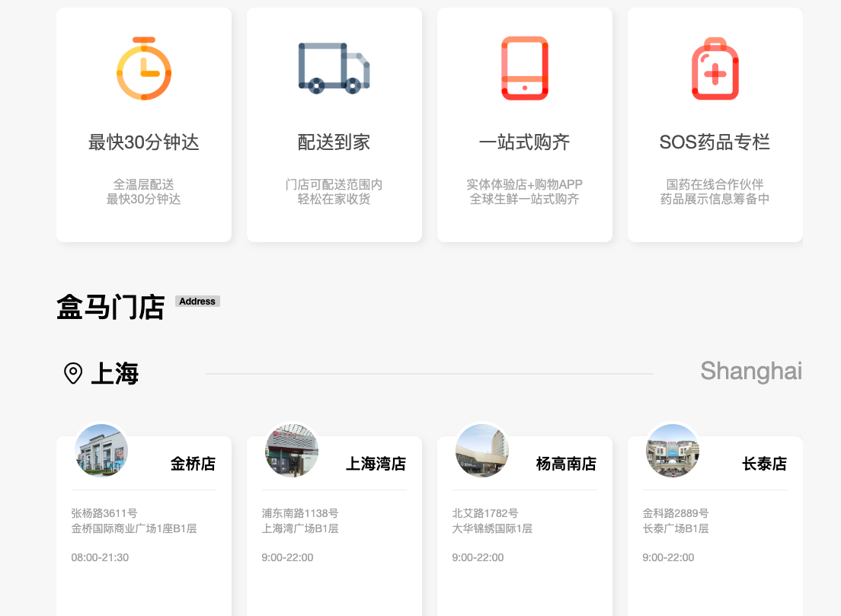This screenshot has height=616, width=841.
Task: Open the 上海湾店 store name
Action: [x=376, y=464]
